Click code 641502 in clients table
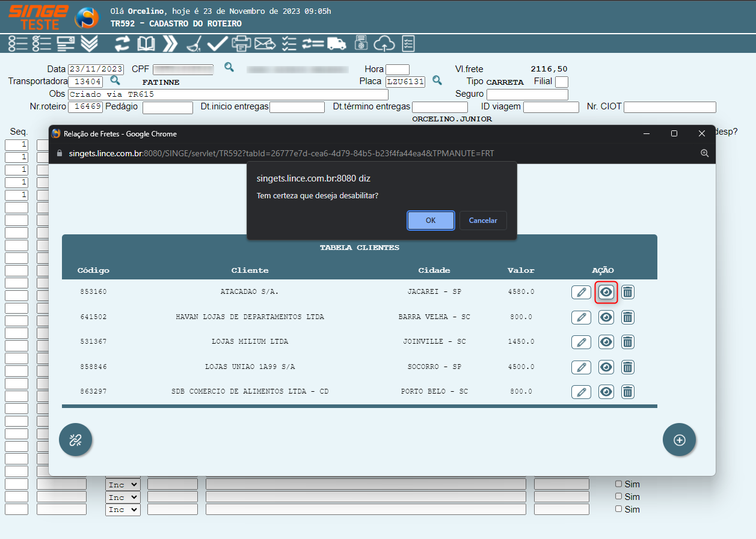The height and width of the screenshot is (539, 756). click(x=93, y=317)
